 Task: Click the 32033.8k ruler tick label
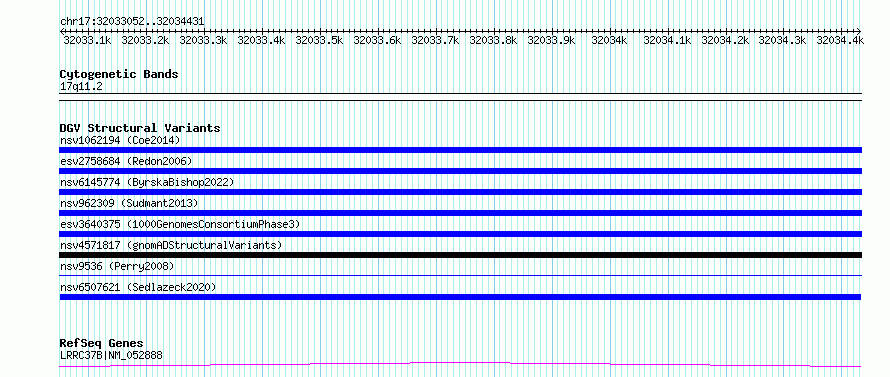tap(493, 40)
